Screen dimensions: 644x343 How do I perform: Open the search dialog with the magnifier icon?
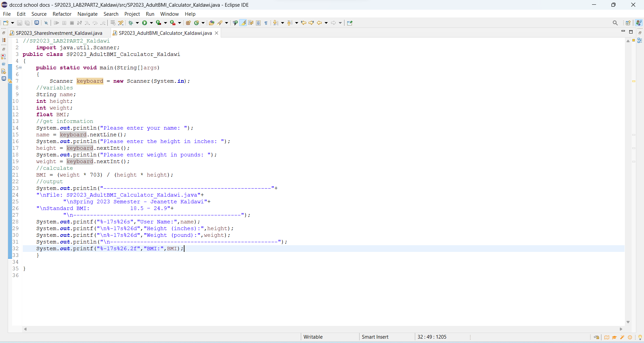pos(615,23)
